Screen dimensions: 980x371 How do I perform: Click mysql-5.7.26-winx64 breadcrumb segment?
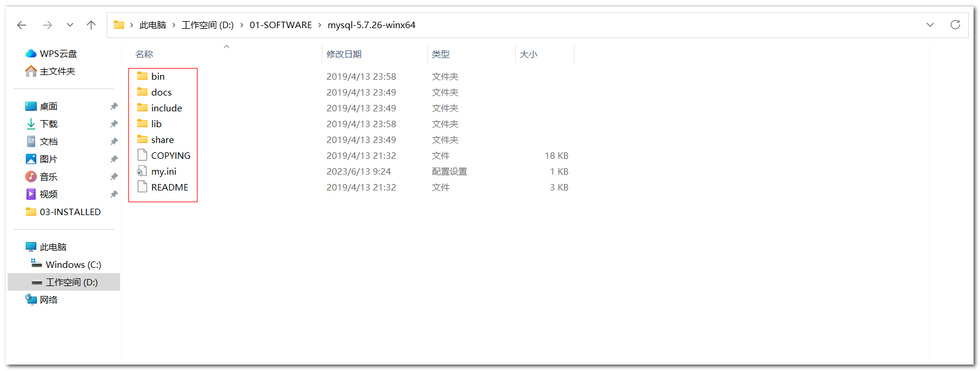[372, 25]
